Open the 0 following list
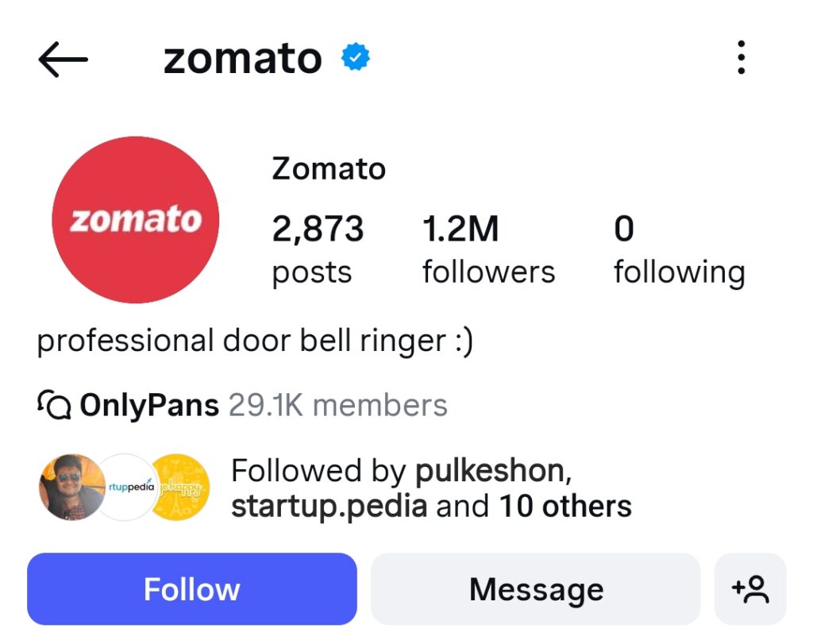This screenshot has height=644, width=813. coord(680,250)
